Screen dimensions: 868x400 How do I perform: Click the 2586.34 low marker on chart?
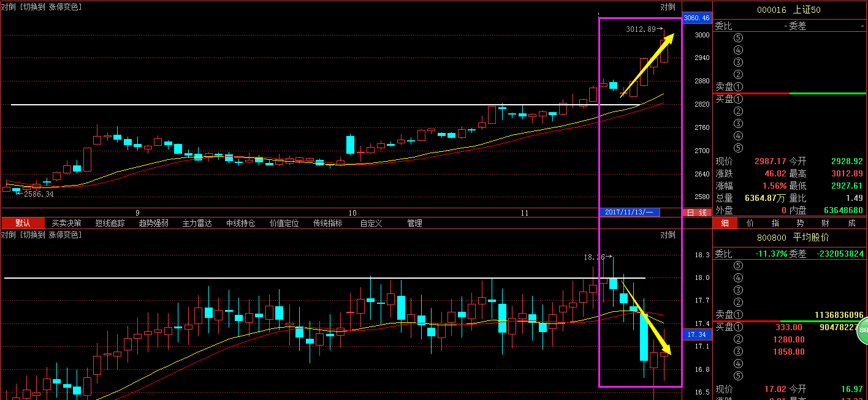36,194
